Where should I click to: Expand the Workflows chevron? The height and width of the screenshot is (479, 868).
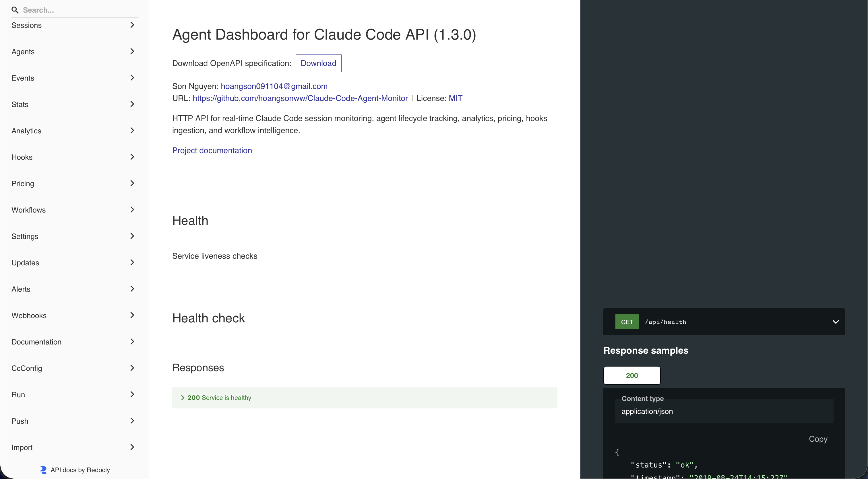tap(132, 210)
